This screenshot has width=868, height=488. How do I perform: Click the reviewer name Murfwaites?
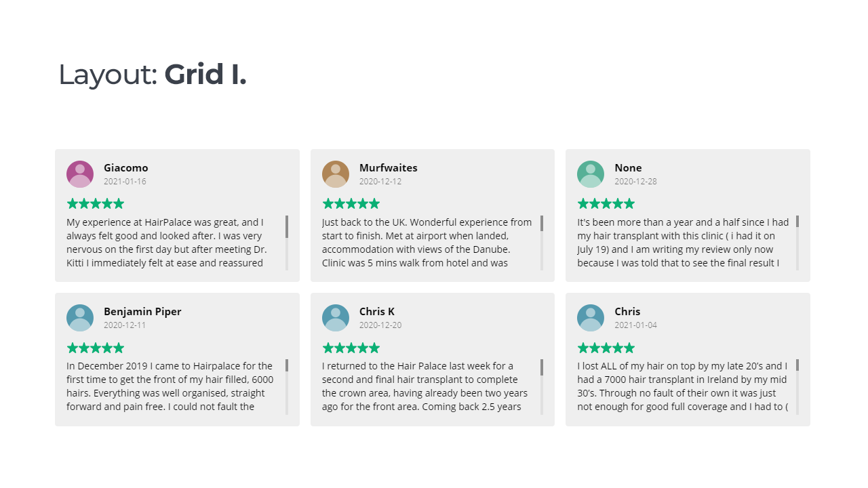coord(389,168)
